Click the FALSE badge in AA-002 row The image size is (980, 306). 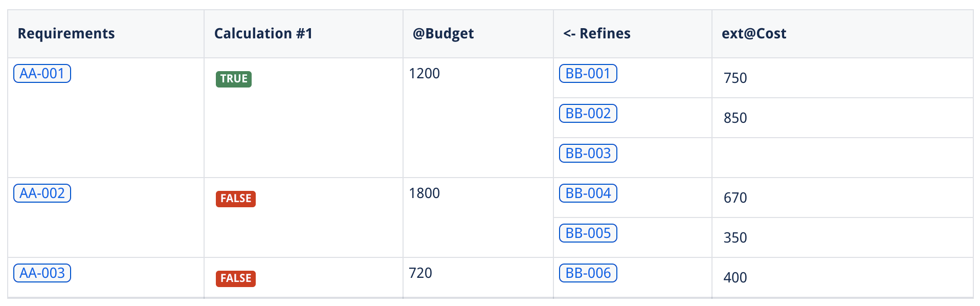[235, 199]
